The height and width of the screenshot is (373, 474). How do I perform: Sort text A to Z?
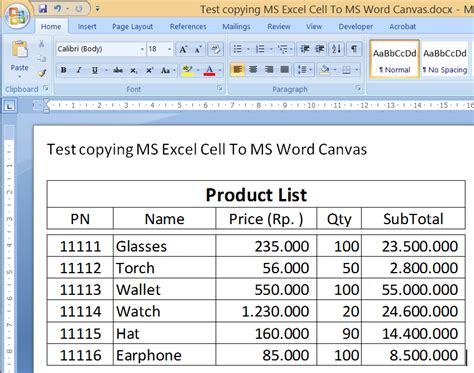click(x=336, y=49)
